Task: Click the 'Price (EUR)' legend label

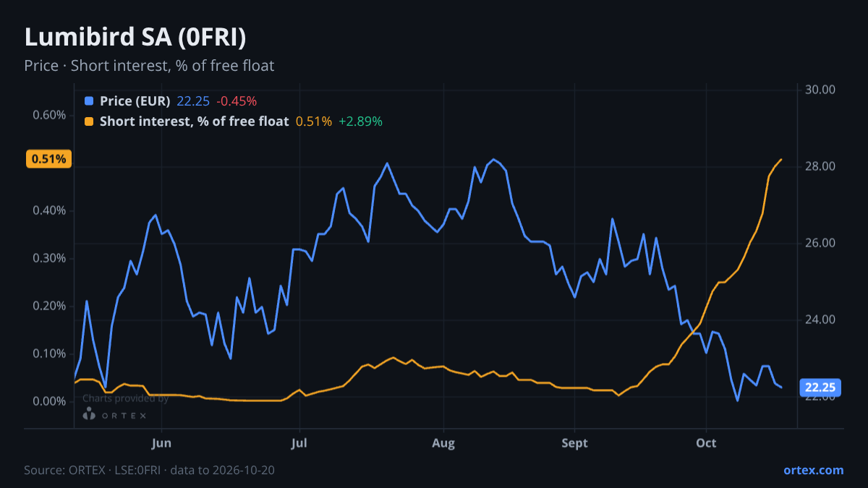Action: click(x=135, y=101)
